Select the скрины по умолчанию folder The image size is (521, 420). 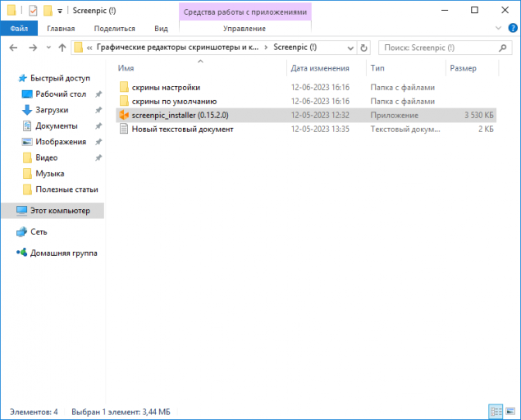(174, 102)
